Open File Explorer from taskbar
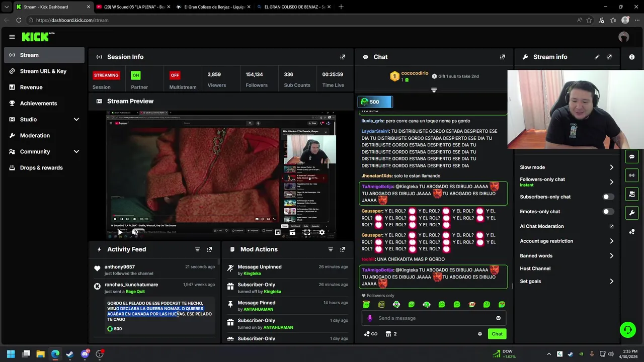 point(40,354)
